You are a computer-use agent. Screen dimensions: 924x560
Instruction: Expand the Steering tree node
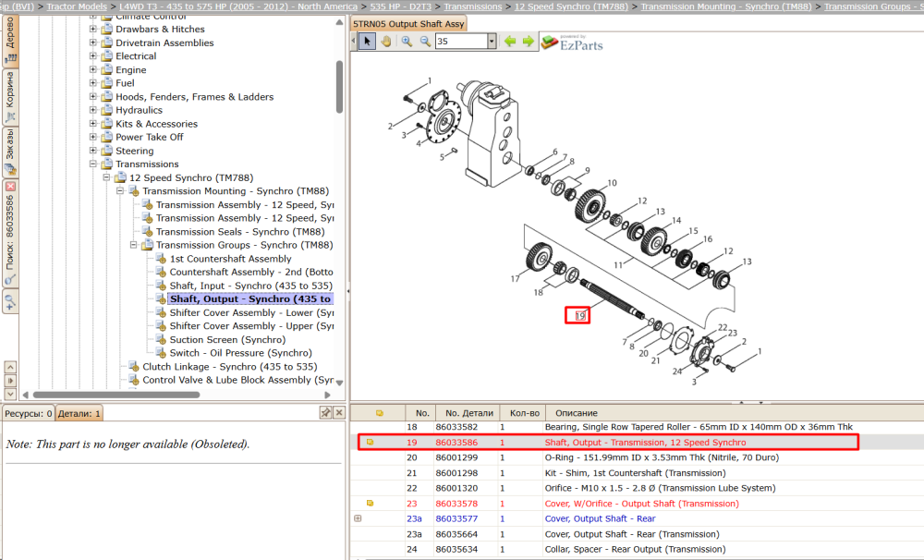point(93,151)
